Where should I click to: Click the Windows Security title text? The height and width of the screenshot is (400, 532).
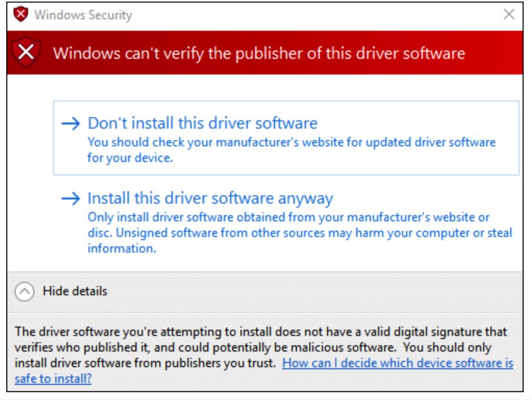(83, 15)
